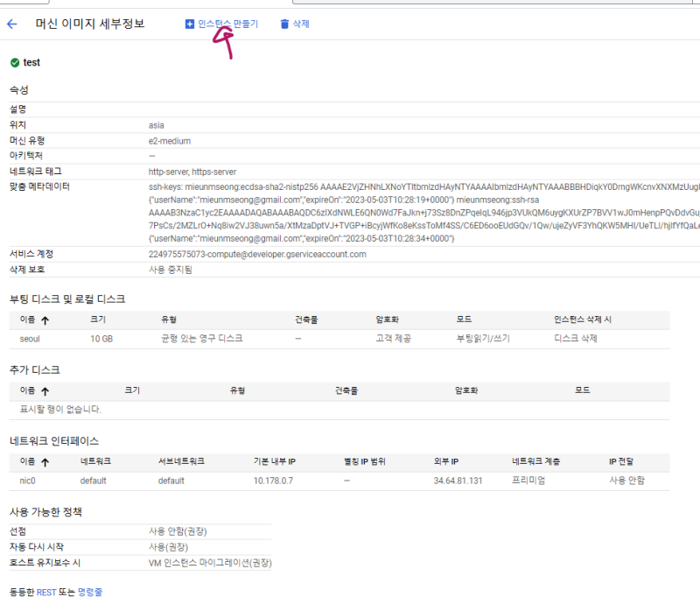The image size is (700, 597).
Task: Sort boot disk table by 이름 arrow
Action: pos(45,320)
